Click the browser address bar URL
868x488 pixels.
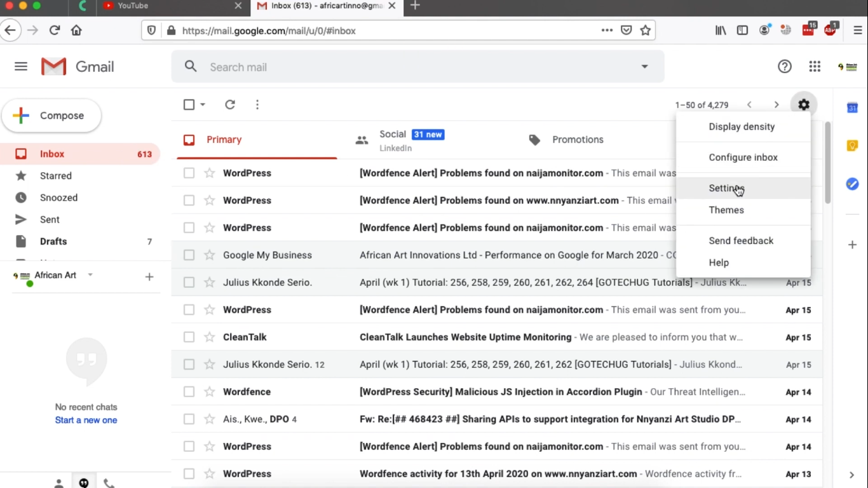269,30
